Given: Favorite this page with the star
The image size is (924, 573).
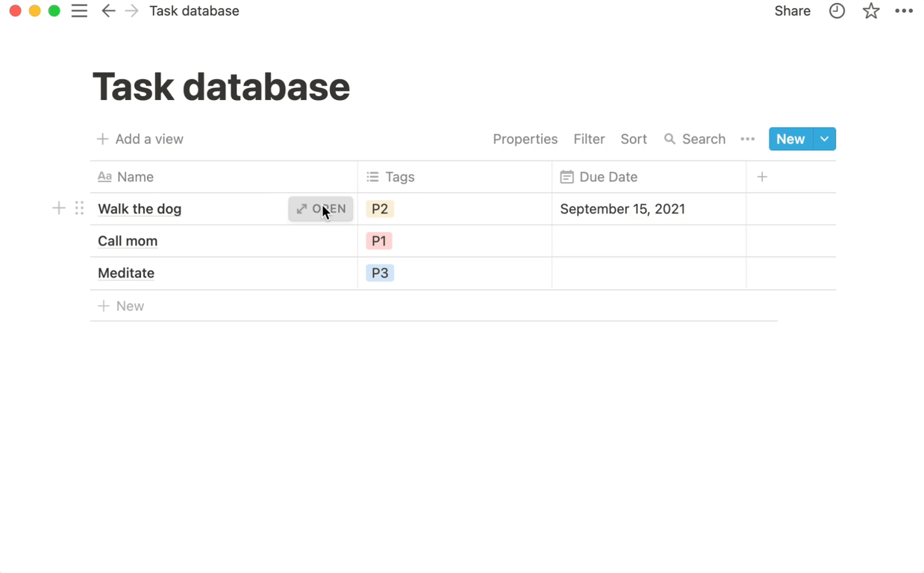Looking at the screenshot, I should click(x=870, y=11).
